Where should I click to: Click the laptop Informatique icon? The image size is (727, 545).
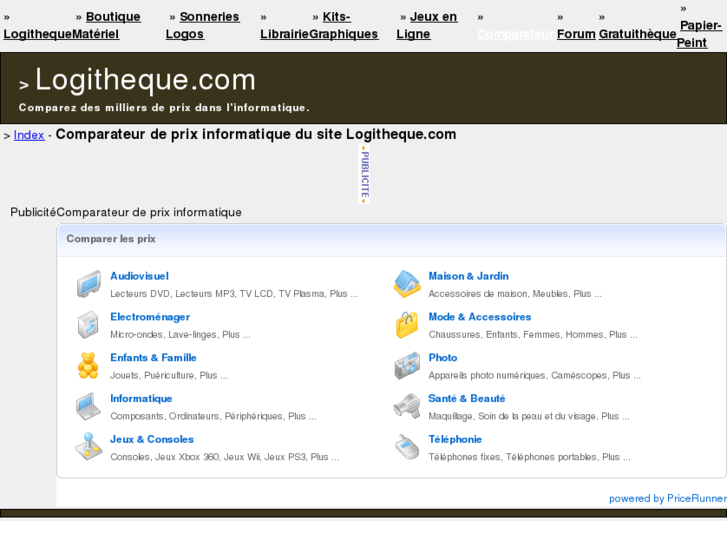click(x=89, y=406)
